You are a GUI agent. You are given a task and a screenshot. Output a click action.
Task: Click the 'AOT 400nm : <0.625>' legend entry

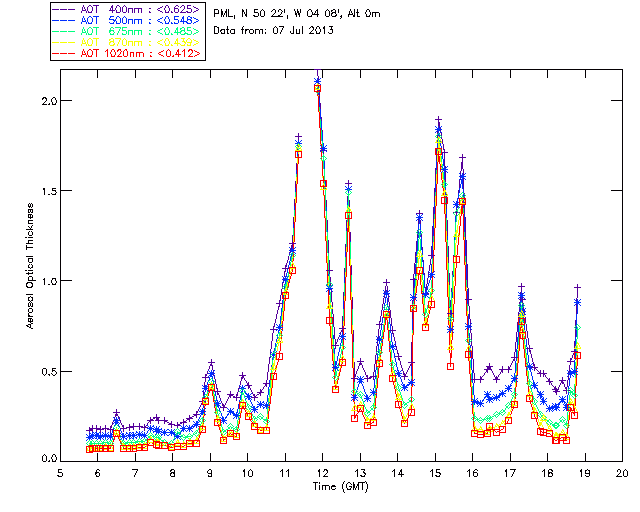(127, 9)
